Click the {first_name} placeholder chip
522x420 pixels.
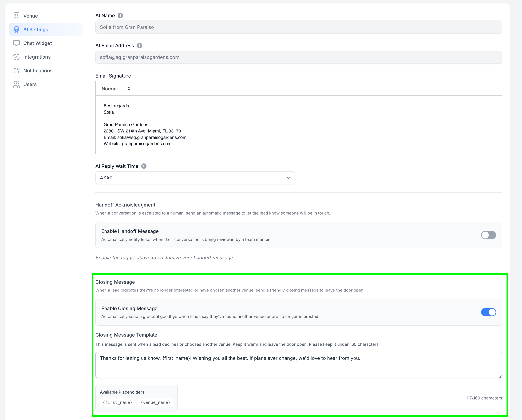(x=117, y=402)
